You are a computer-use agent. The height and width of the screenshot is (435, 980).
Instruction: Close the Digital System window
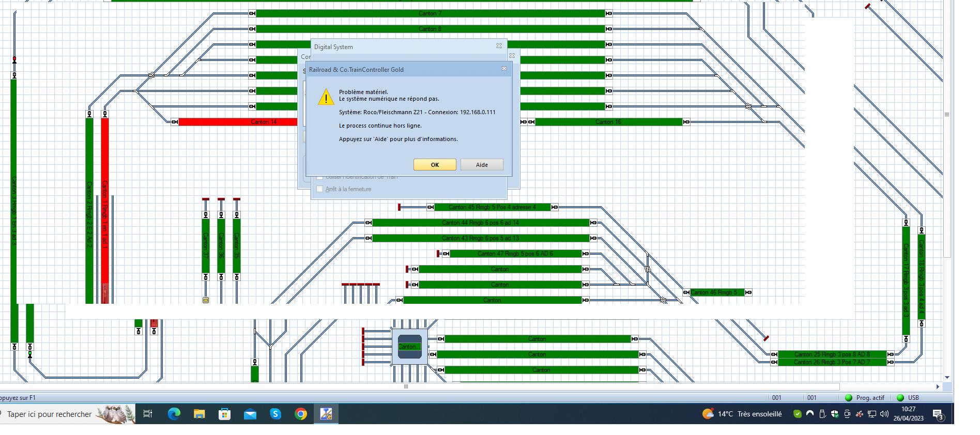[x=499, y=46]
